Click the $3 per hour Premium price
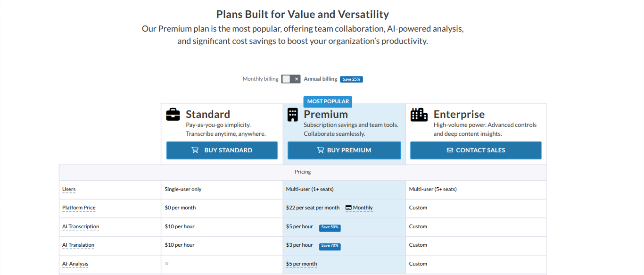Image resolution: width=644 pixels, height=275 pixels. (299, 245)
